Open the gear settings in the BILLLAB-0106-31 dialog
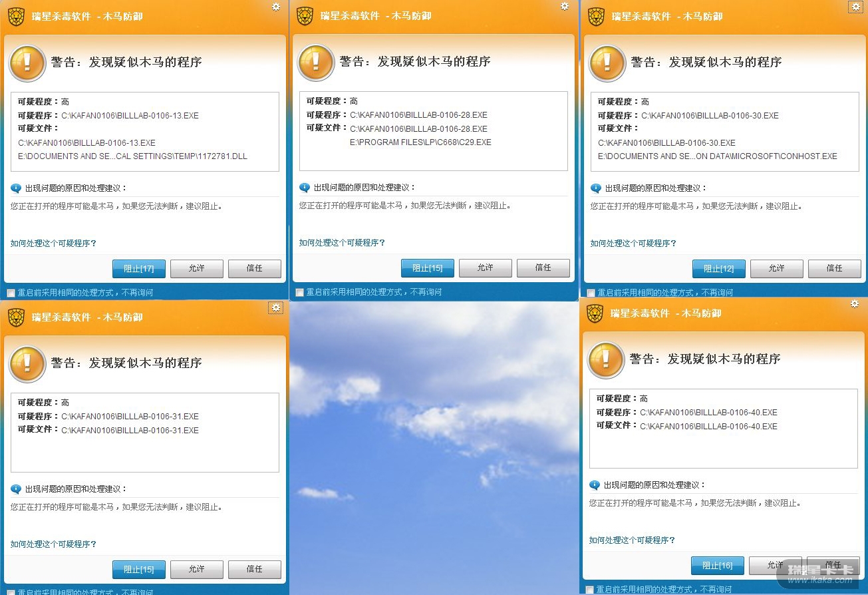This screenshot has width=868, height=595. tap(276, 307)
